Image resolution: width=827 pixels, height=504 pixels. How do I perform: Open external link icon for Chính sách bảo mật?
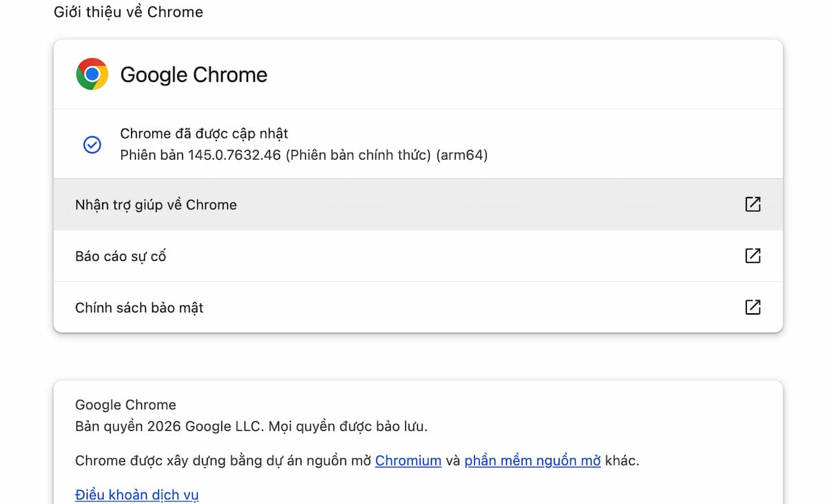tap(753, 307)
